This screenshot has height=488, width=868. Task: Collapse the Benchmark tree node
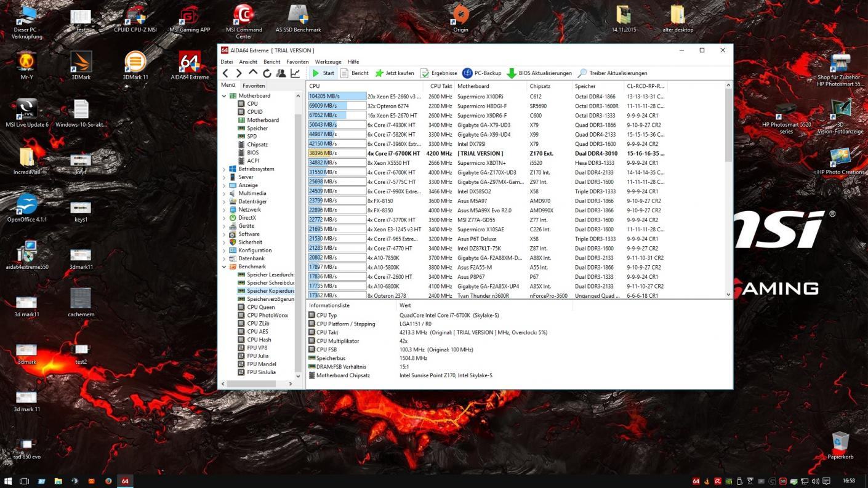(224, 266)
